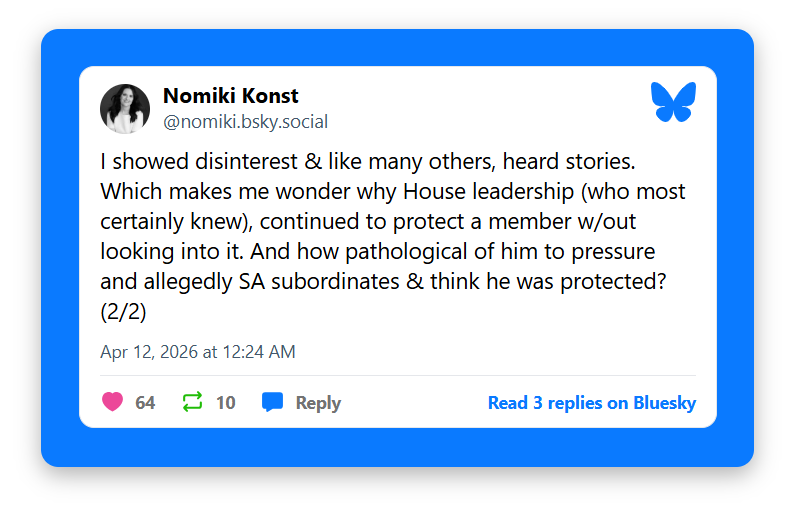Click the like count of 64
This screenshot has height=506, width=793.
(145, 403)
